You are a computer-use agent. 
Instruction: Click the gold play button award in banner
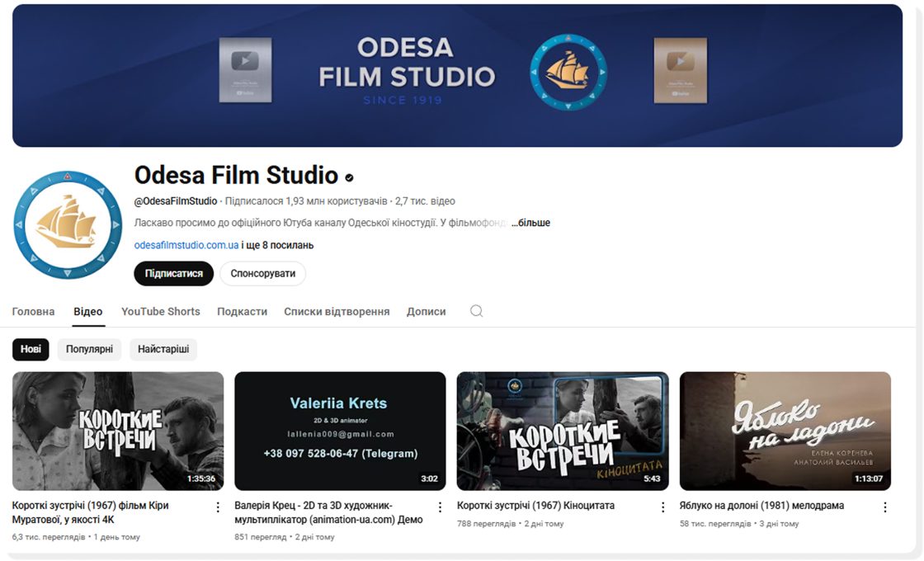pos(681,70)
